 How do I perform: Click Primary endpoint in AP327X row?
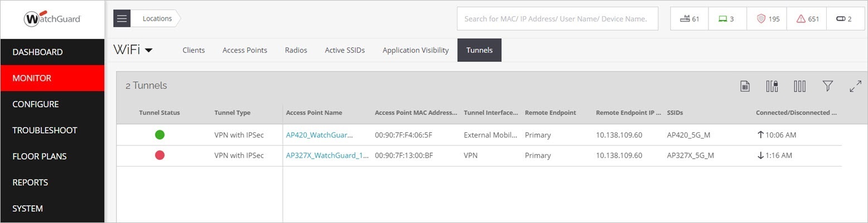click(538, 155)
